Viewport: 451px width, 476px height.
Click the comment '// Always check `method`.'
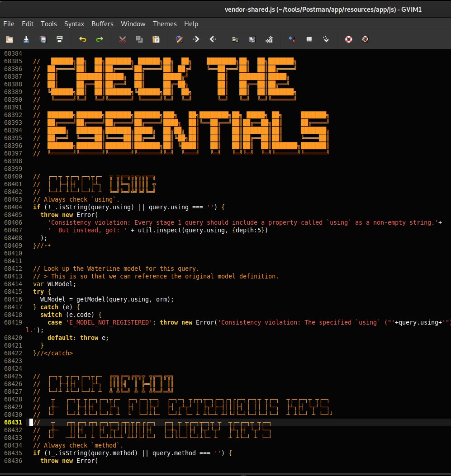pos(78,445)
